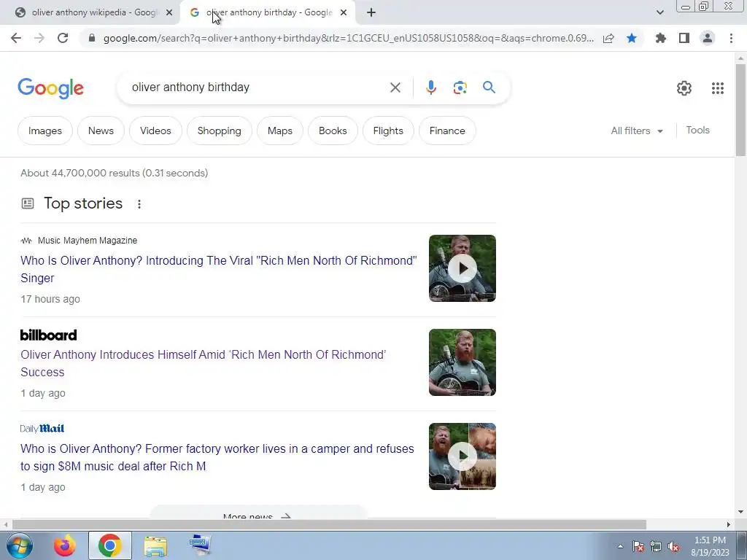Screen dimensions: 747x560
Task: Open the Maps results filter
Action: tap(280, 131)
